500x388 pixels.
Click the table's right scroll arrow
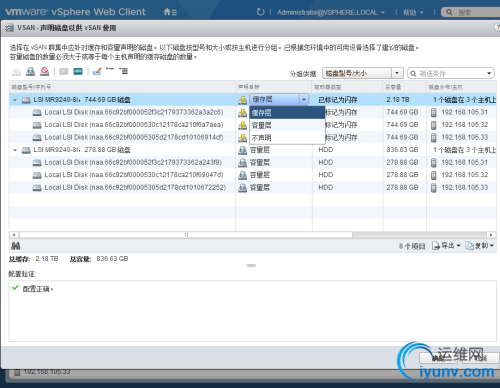pos(491,235)
